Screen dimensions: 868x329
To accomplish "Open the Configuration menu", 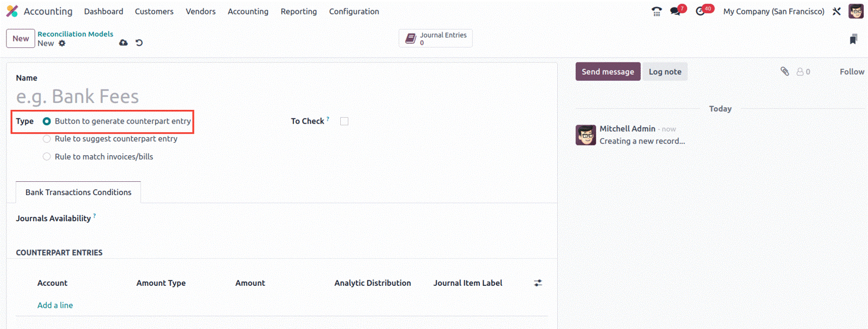I will coord(354,11).
